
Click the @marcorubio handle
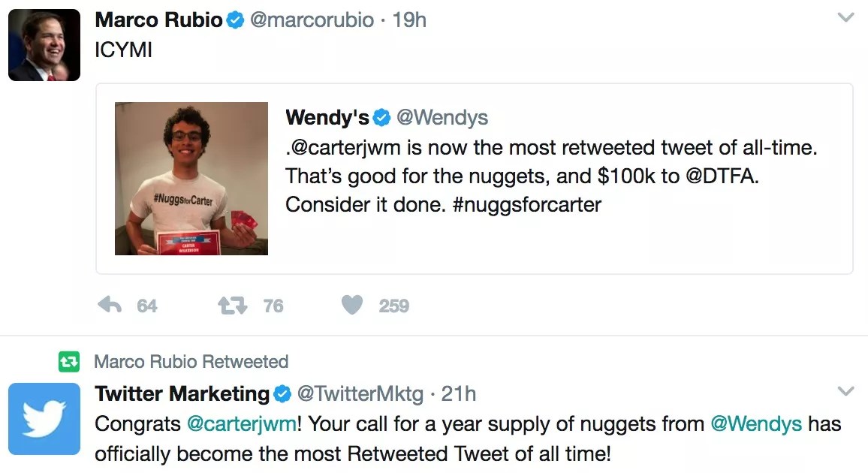point(312,20)
